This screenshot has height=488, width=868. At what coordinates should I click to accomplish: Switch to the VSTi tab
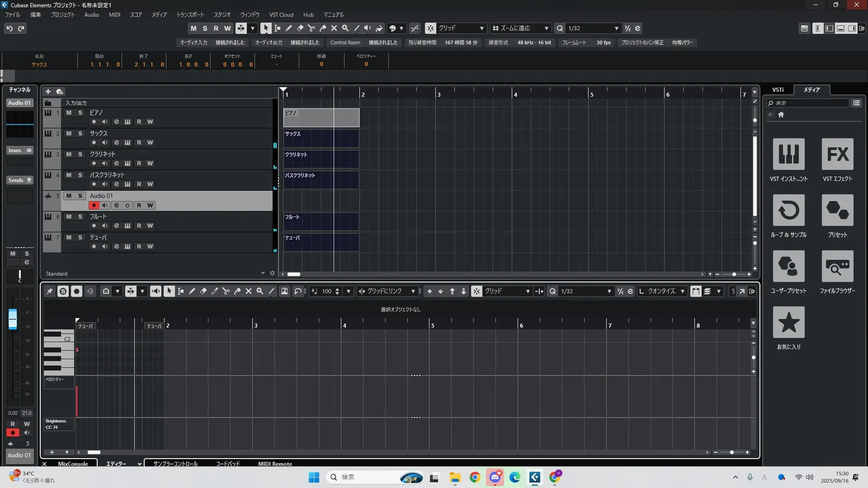(778, 90)
